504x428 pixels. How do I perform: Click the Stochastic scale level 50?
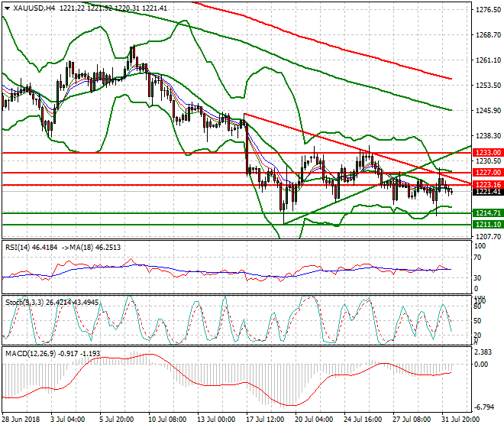(x=477, y=321)
